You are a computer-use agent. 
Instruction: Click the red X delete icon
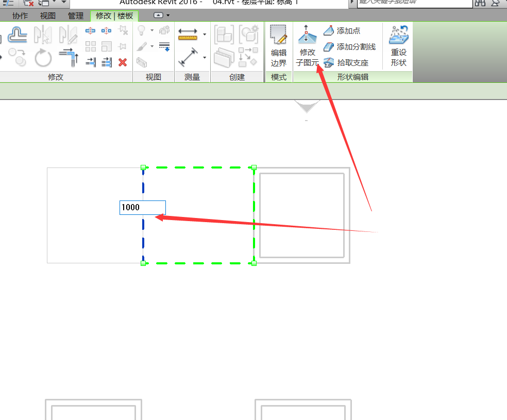(123, 62)
